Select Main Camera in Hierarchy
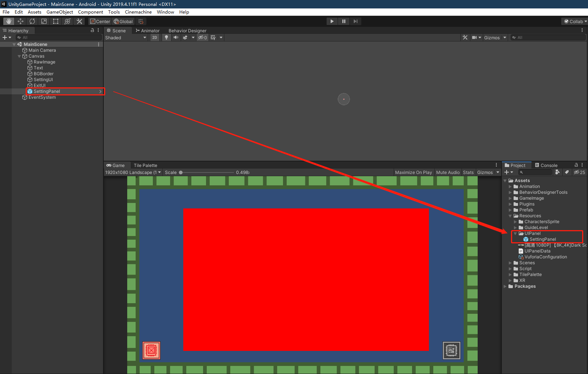This screenshot has width=588, height=374. (42, 50)
